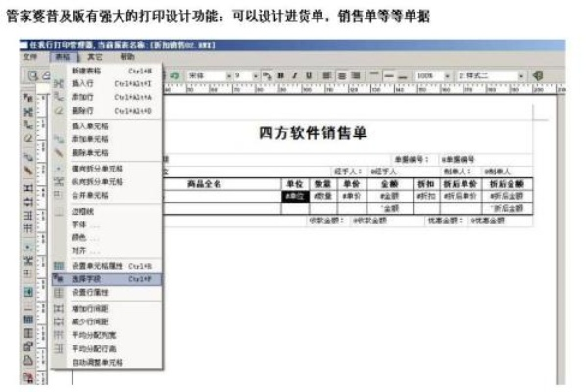Screen dimensions: 586x392
Task: Select 增加行间距 menu entry
Action: pyautogui.click(x=107, y=309)
